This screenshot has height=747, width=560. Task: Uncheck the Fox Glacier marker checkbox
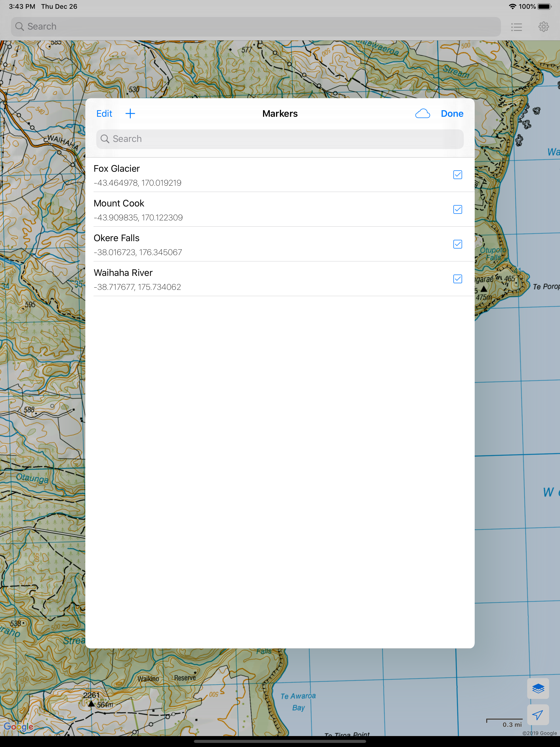(457, 175)
